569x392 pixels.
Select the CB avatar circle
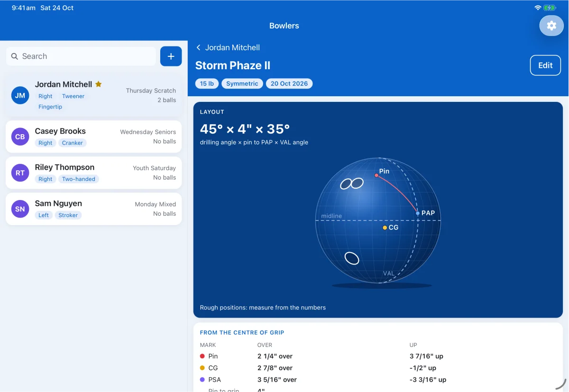click(x=20, y=137)
